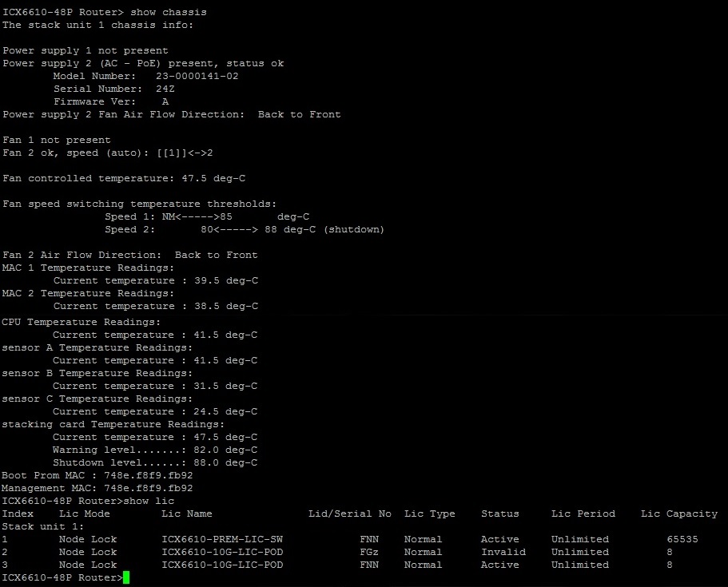Click sensor C temperature 24.5 deg-C
This screenshot has height=587, width=728.
coord(154,411)
